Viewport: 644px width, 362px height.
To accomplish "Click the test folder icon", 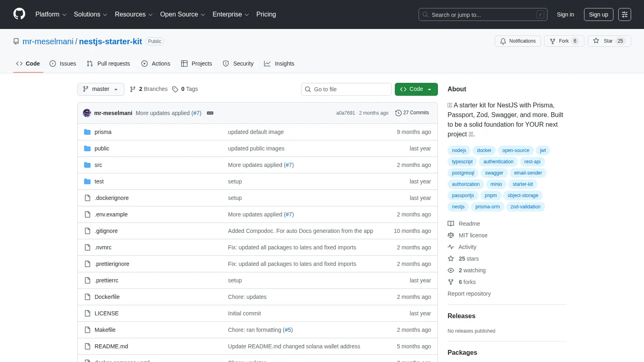I will (x=87, y=181).
